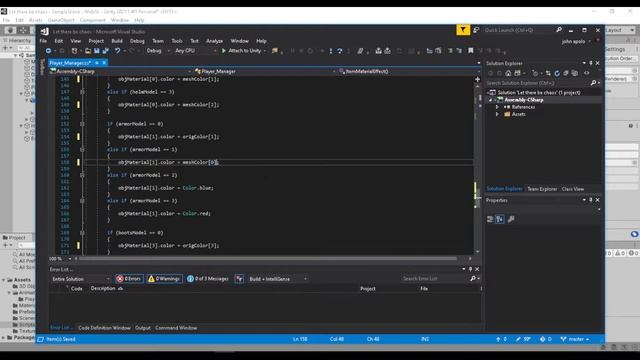The height and width of the screenshot is (360, 640).
Task: Switch to the Class View tab
Action: (x=573, y=189)
